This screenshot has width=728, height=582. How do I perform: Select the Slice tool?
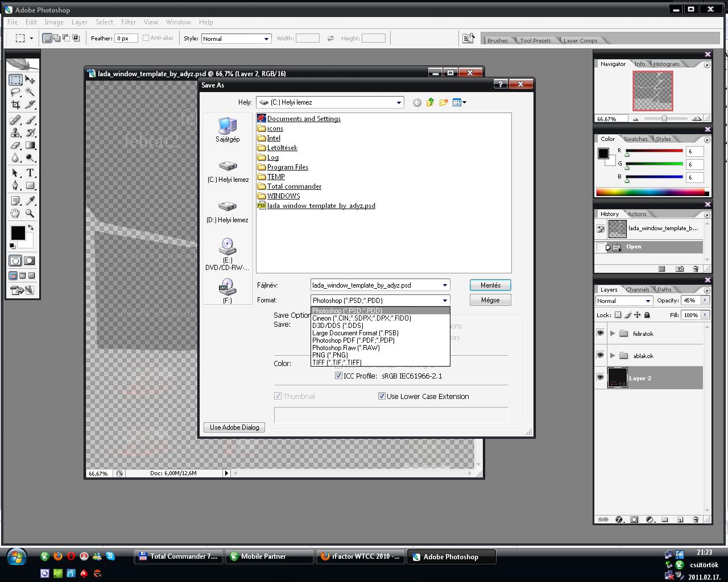(30, 105)
